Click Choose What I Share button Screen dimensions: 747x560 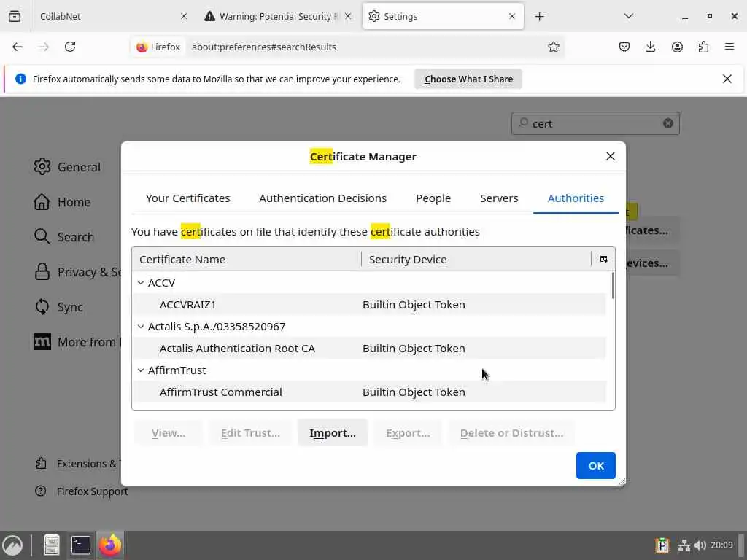[x=468, y=79]
